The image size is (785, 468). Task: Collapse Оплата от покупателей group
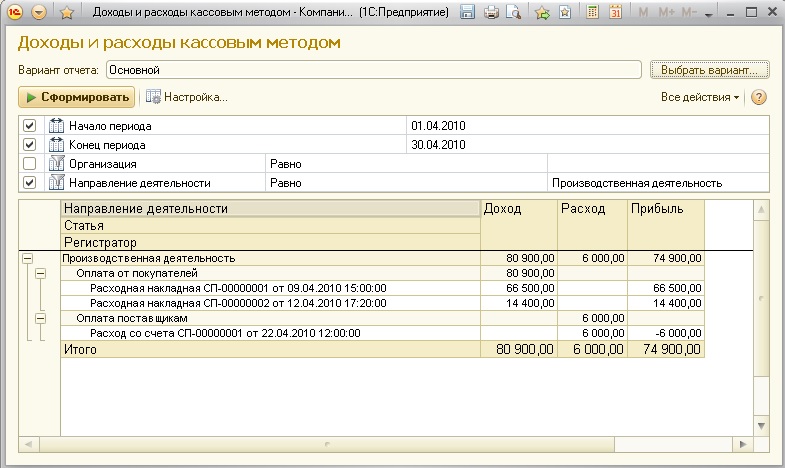coord(41,273)
